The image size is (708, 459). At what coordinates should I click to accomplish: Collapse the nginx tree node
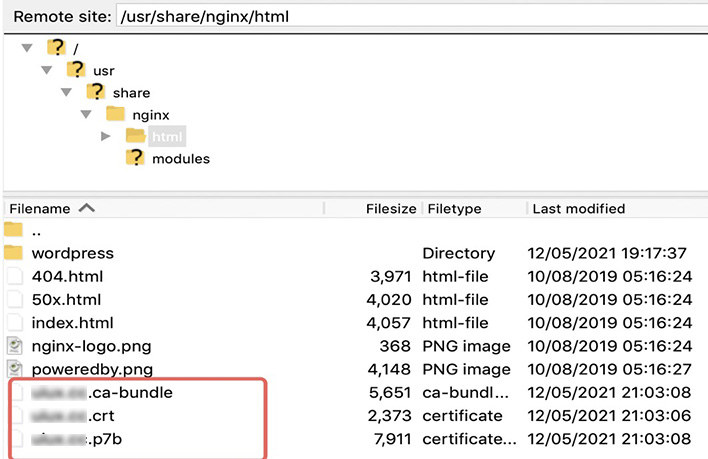(x=86, y=114)
